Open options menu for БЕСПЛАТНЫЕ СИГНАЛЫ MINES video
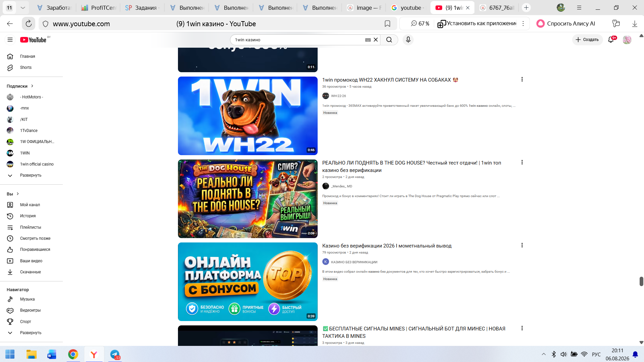The image size is (644, 362). (x=522, y=328)
